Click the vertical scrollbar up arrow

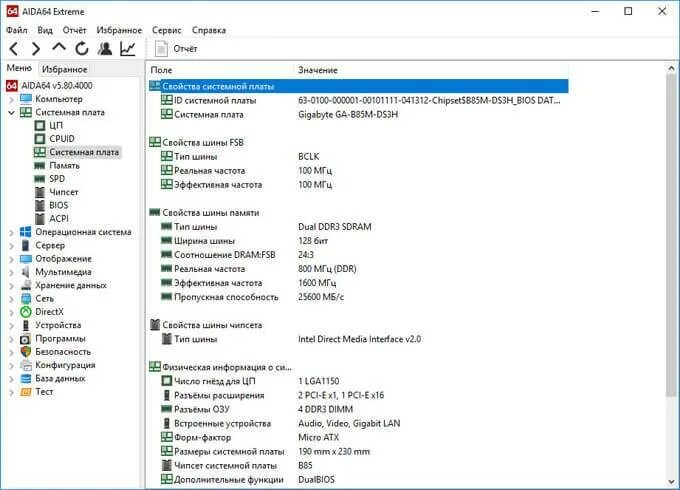click(x=671, y=68)
